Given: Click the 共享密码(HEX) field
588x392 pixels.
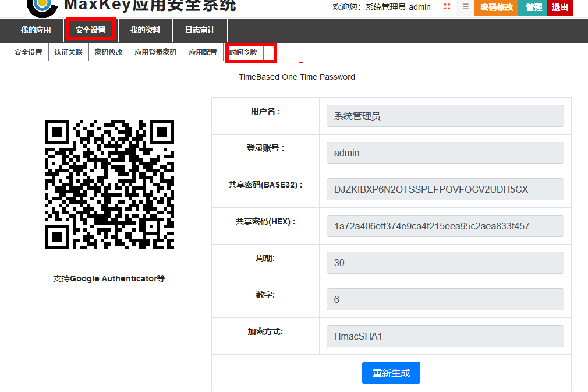Looking at the screenshot, I should point(445,226).
